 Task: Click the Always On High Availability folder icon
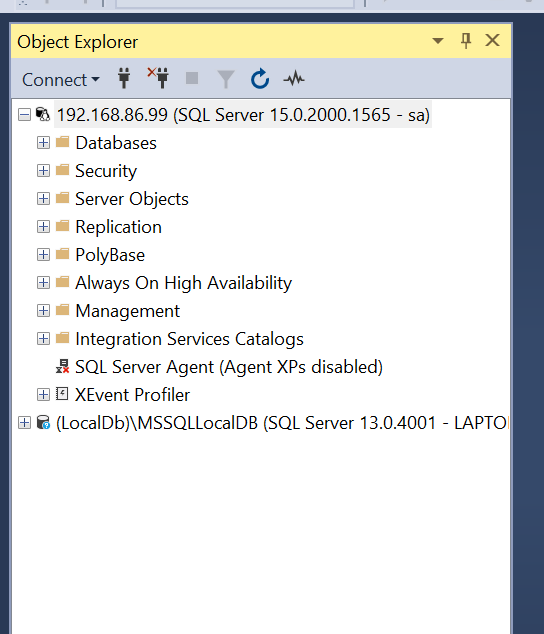62,282
